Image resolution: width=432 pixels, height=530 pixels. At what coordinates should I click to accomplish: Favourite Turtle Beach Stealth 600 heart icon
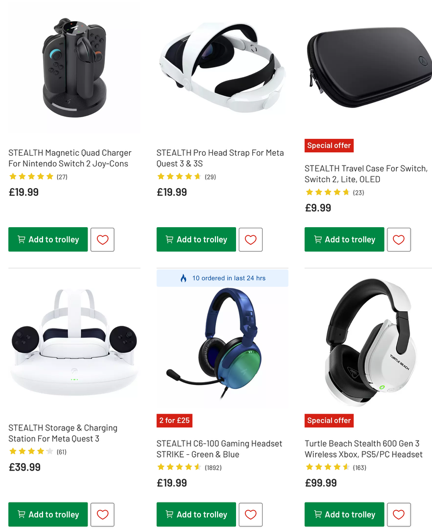399,514
